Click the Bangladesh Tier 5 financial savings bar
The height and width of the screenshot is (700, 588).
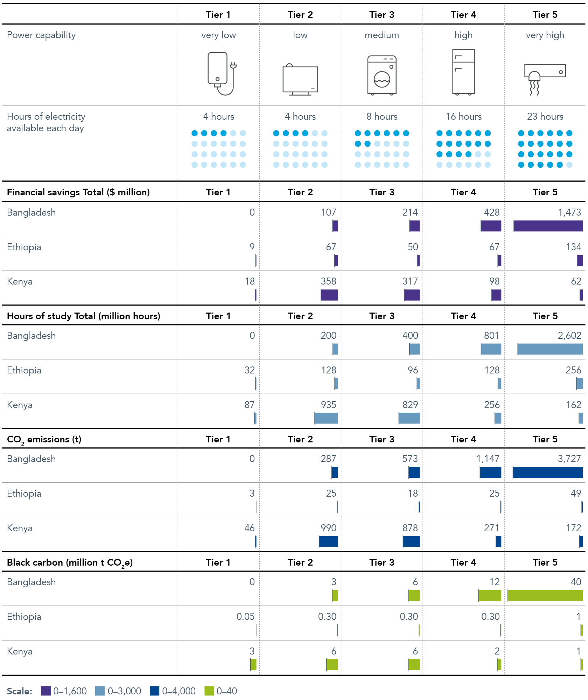pyautogui.click(x=548, y=226)
